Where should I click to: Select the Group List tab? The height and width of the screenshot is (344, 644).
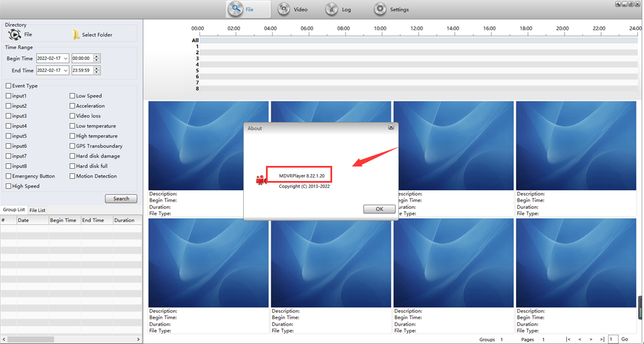(x=14, y=210)
